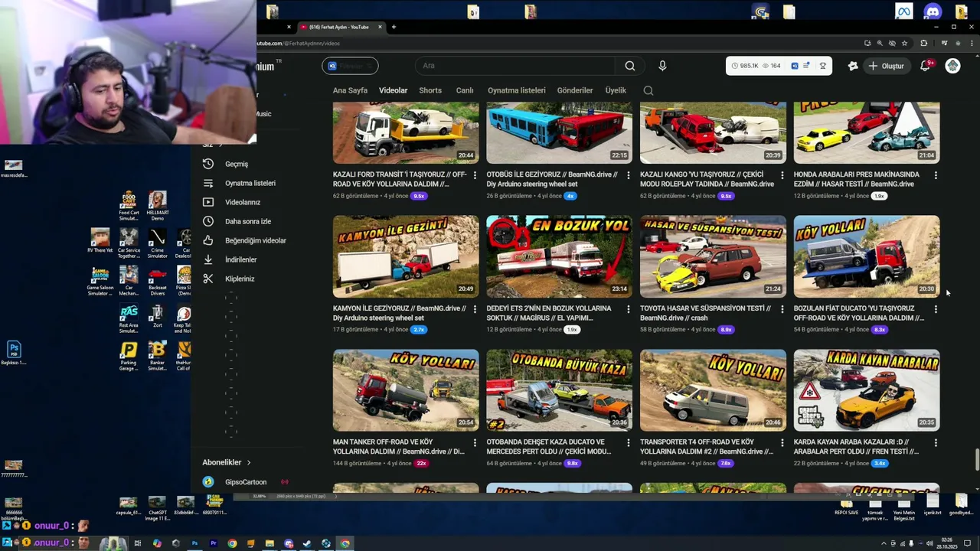Open the Gönderiler channel tab
980x551 pixels.
click(x=575, y=90)
